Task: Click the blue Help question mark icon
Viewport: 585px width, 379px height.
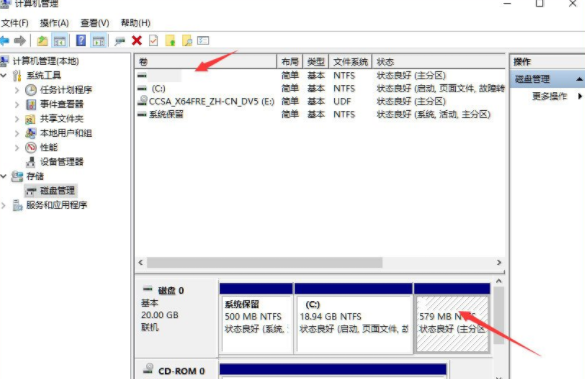Action: (x=81, y=40)
